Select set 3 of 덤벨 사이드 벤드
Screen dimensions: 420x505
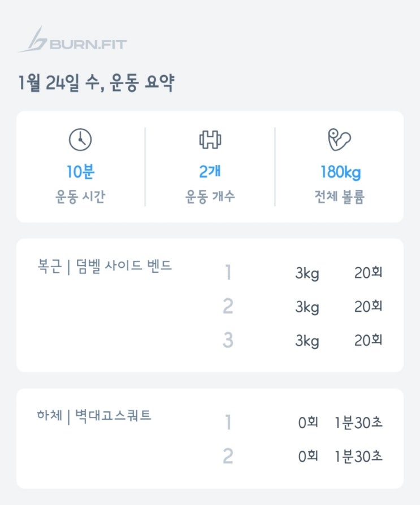pos(228,341)
